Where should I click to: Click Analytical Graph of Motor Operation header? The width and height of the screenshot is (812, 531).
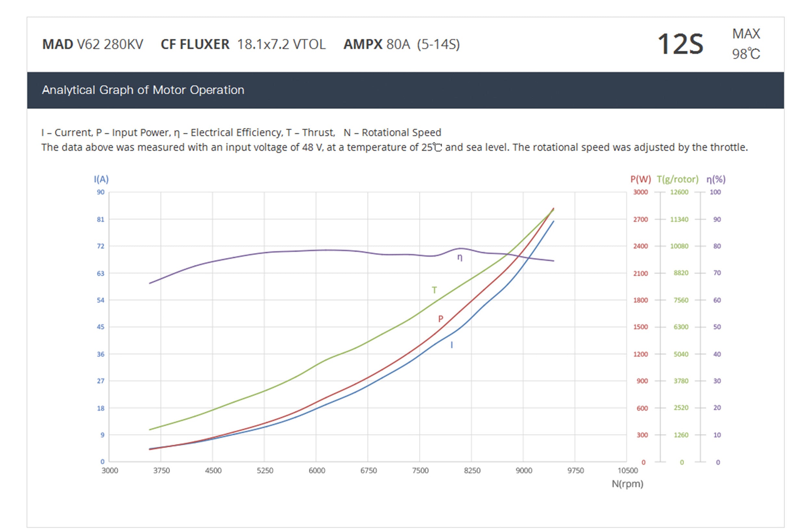tap(143, 90)
